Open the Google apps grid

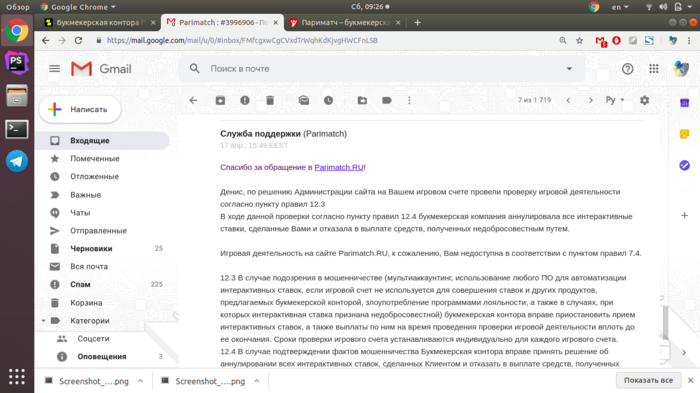click(654, 68)
